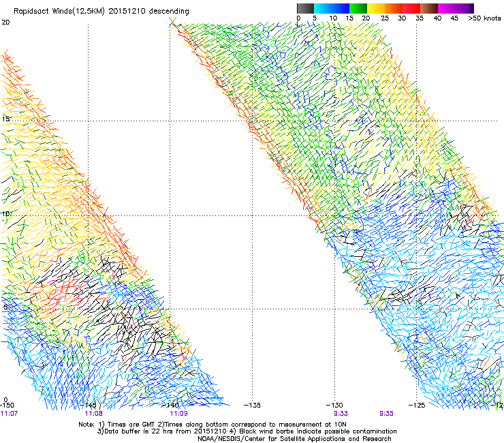Pick the red 30–35 knots legend segment
Image resolution: width=504 pixels, height=443 pixels.
[411, 8]
